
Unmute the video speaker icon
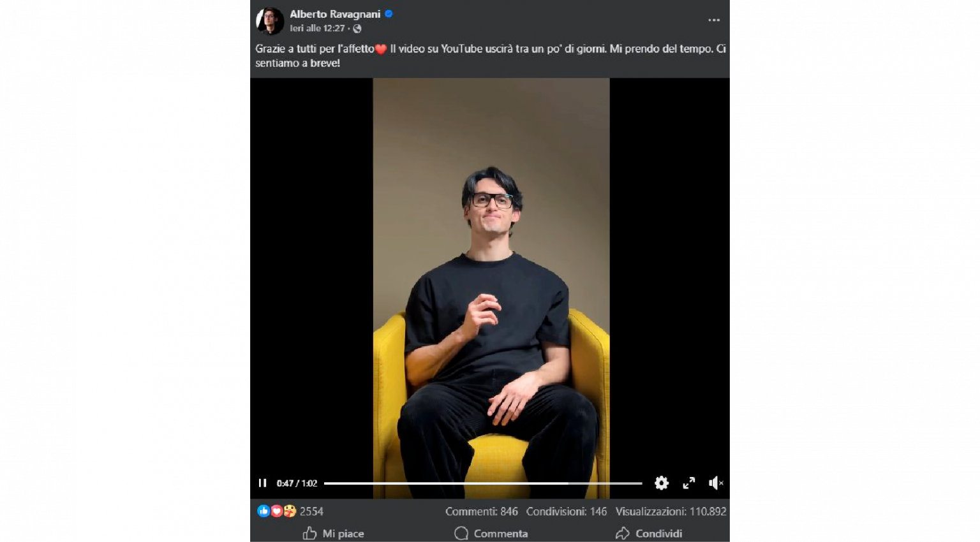pos(716,483)
